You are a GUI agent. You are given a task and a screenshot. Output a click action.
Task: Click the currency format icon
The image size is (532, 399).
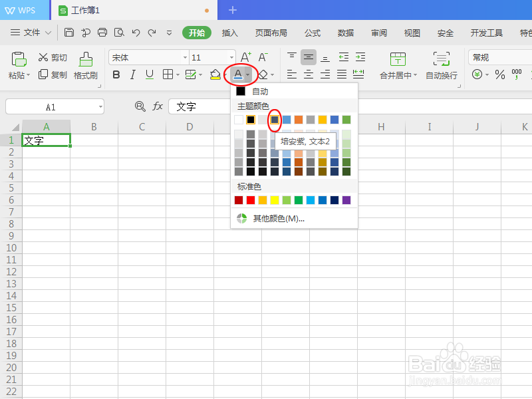click(x=477, y=74)
